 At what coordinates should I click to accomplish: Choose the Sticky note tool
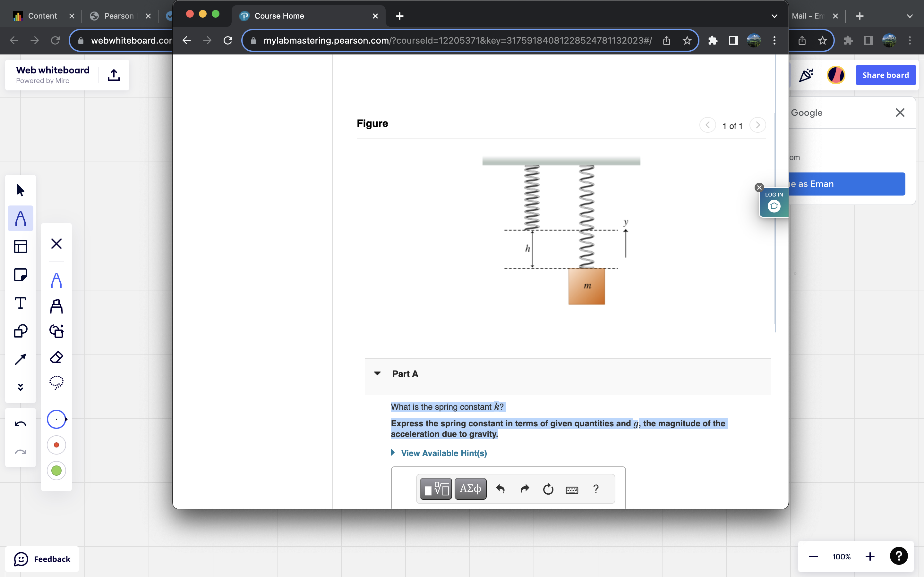click(x=20, y=274)
